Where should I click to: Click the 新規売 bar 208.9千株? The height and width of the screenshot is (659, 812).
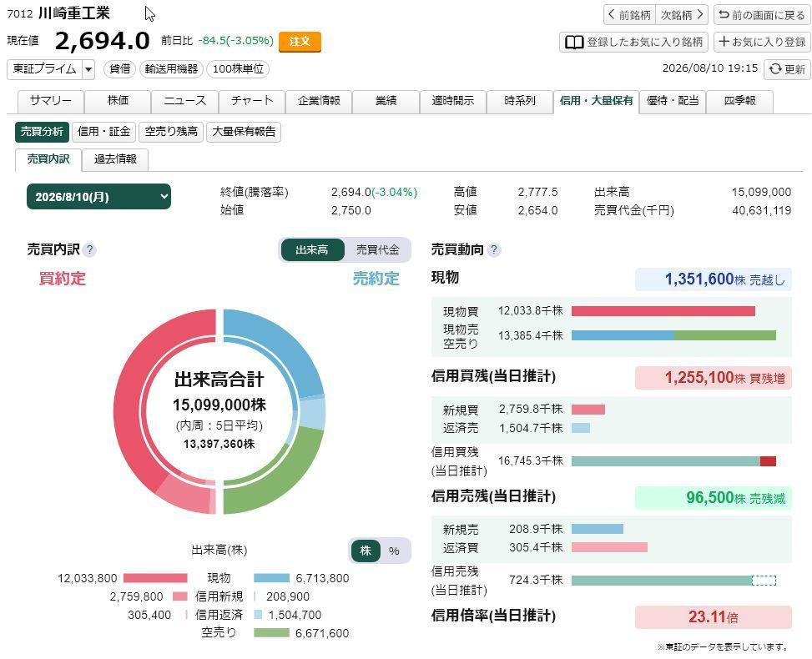597,529
